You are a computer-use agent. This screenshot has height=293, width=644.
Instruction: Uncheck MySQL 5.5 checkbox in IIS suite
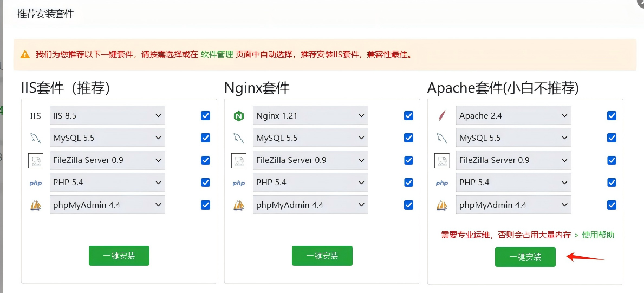click(x=205, y=138)
